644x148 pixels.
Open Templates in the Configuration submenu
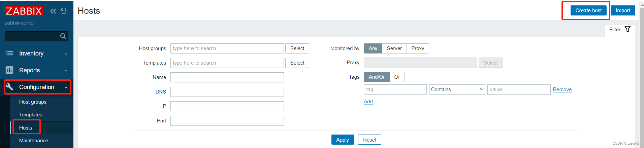31,115
